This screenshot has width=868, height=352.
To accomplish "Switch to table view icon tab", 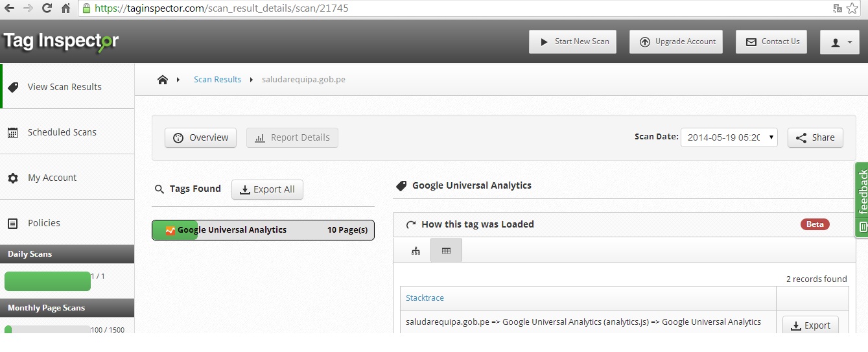I will pos(446,250).
